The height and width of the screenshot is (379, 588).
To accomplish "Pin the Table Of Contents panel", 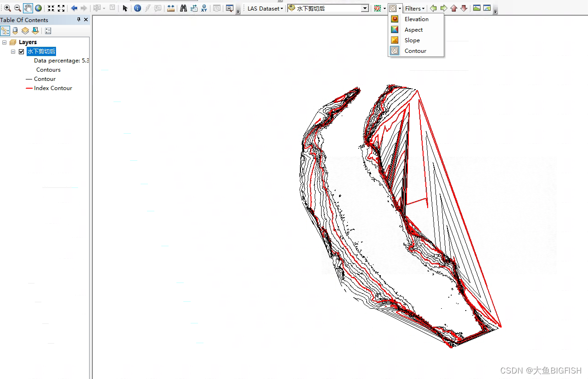I will pyautogui.click(x=79, y=20).
